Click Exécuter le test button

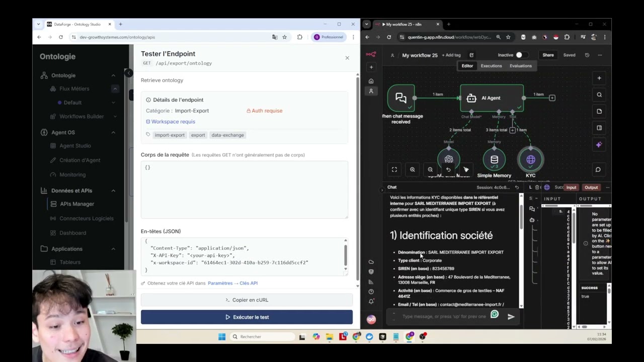(247, 317)
